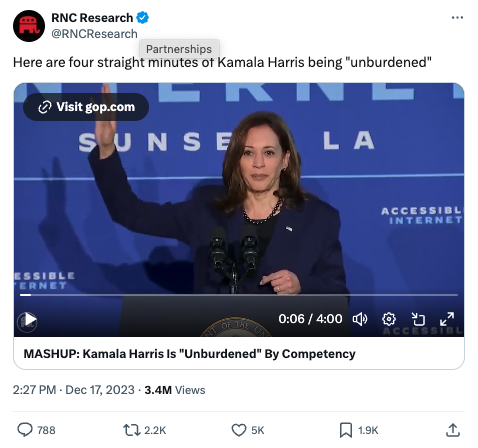478x448 pixels.
Task: Expand the video to fullscreen
Action: (447, 319)
